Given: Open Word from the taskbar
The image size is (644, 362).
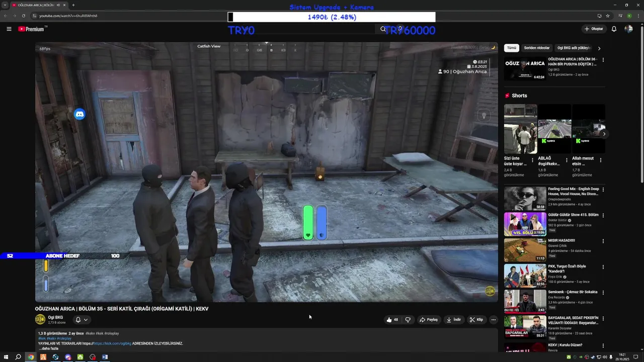Looking at the screenshot, I should (x=105, y=357).
